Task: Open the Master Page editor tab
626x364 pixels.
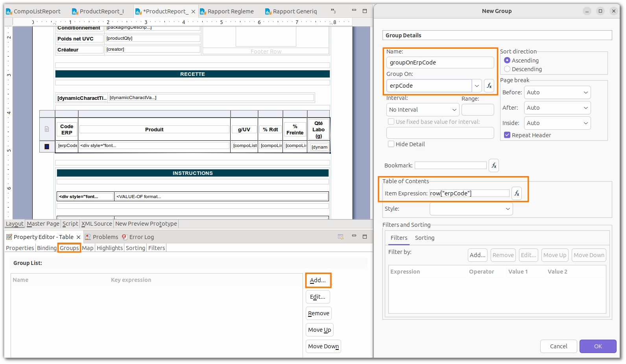Action: coord(43,224)
